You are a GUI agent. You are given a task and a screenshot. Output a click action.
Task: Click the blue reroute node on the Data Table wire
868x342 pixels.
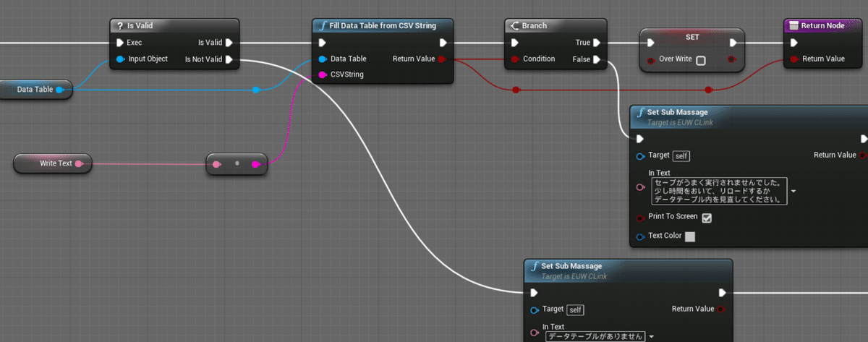[256, 90]
